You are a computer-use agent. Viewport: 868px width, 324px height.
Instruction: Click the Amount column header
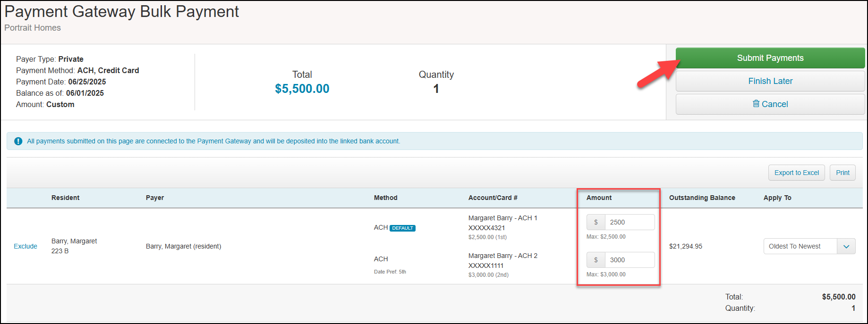coord(599,198)
